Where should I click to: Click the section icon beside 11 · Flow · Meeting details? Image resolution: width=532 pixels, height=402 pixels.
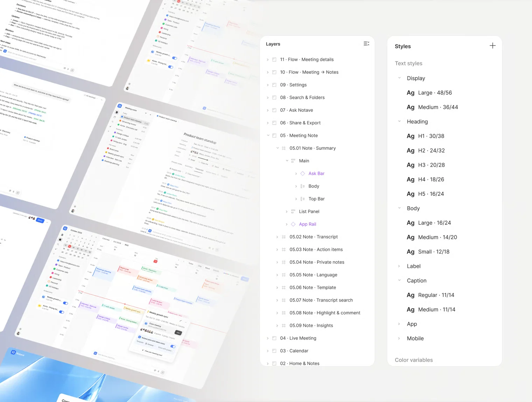click(274, 60)
